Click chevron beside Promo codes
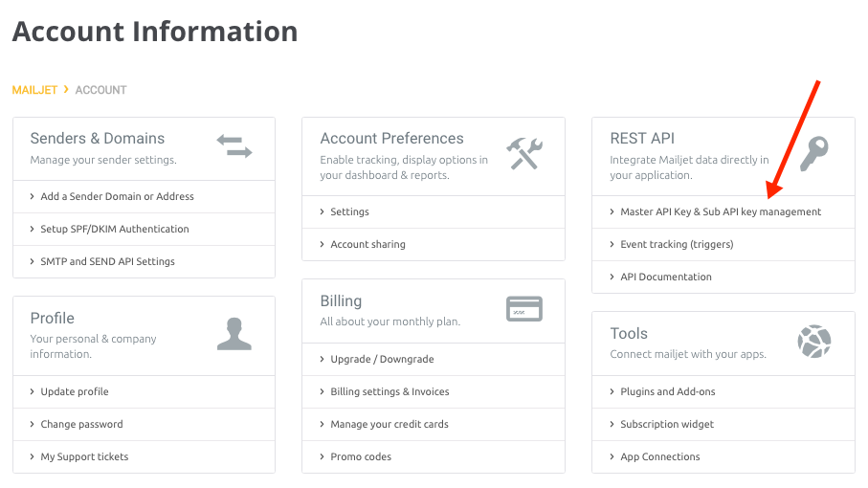 coord(322,457)
